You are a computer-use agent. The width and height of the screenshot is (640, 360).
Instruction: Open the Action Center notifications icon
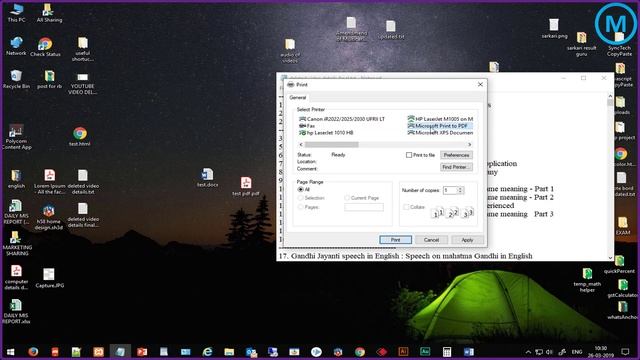625,352
